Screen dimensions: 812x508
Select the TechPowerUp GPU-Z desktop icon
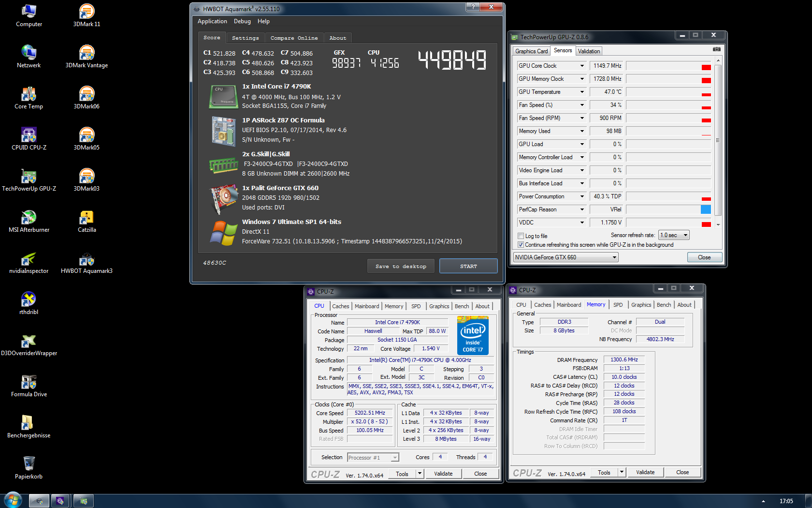pos(29,180)
